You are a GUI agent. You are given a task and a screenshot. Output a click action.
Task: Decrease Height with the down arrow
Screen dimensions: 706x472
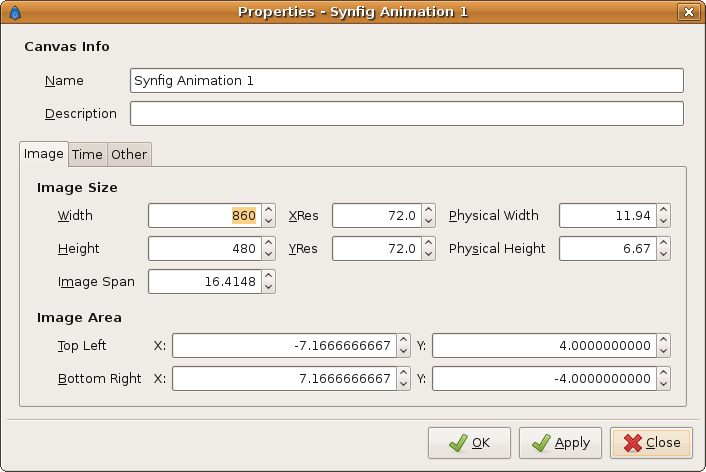point(268,254)
